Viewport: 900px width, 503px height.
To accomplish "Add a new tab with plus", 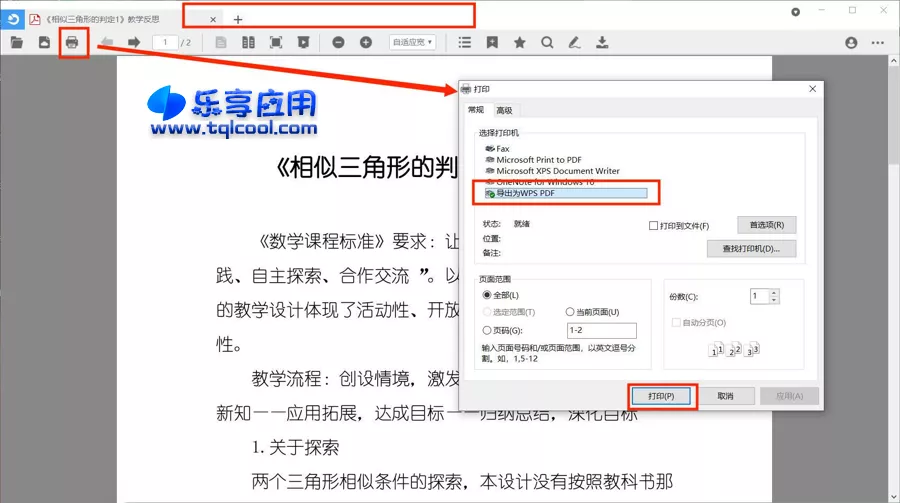I will coord(238,20).
